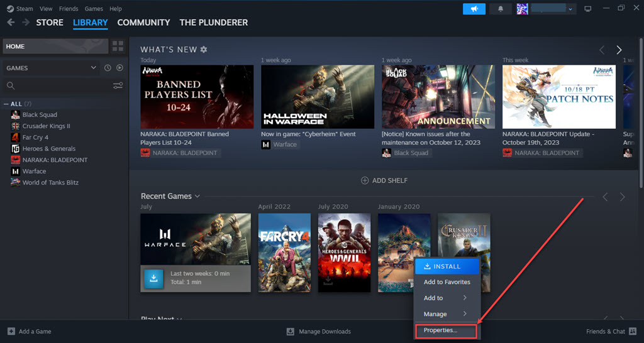Go to the STORE tab
Viewport: 644px width, 343px height.
point(50,23)
